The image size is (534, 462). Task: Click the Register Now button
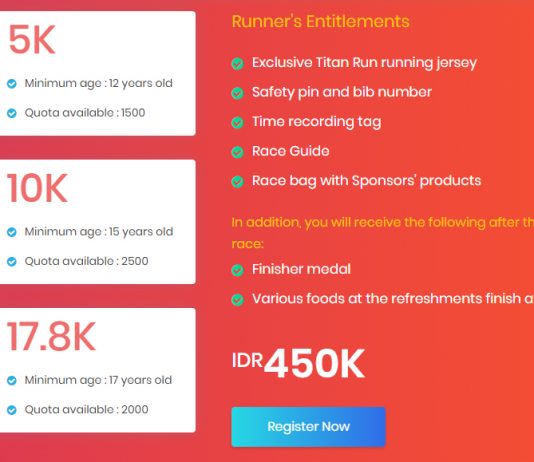pos(308,427)
